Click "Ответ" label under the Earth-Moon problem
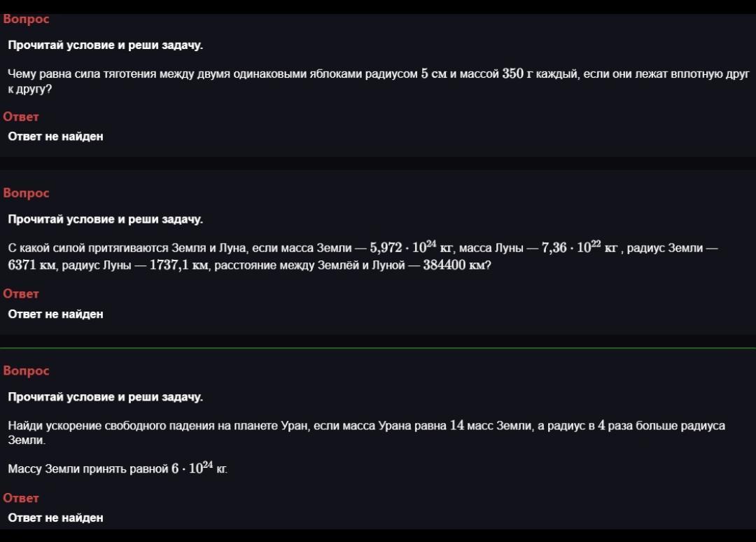Screen dimensions: 756x542 (21, 294)
